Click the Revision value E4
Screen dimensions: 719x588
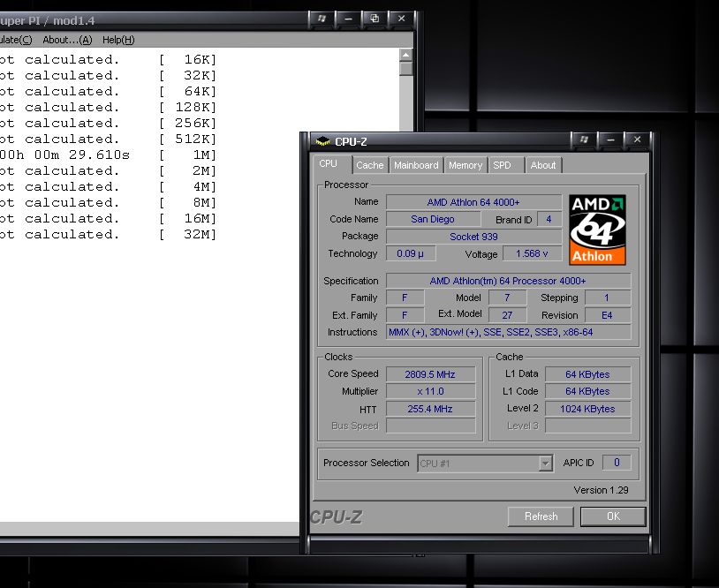[607, 315]
